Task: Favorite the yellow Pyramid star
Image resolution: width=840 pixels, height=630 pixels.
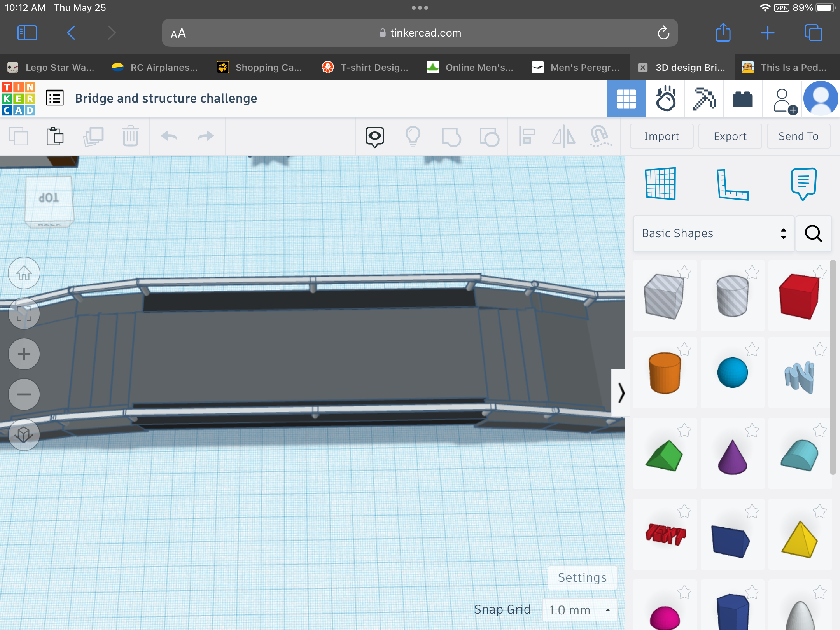Action: click(x=819, y=511)
